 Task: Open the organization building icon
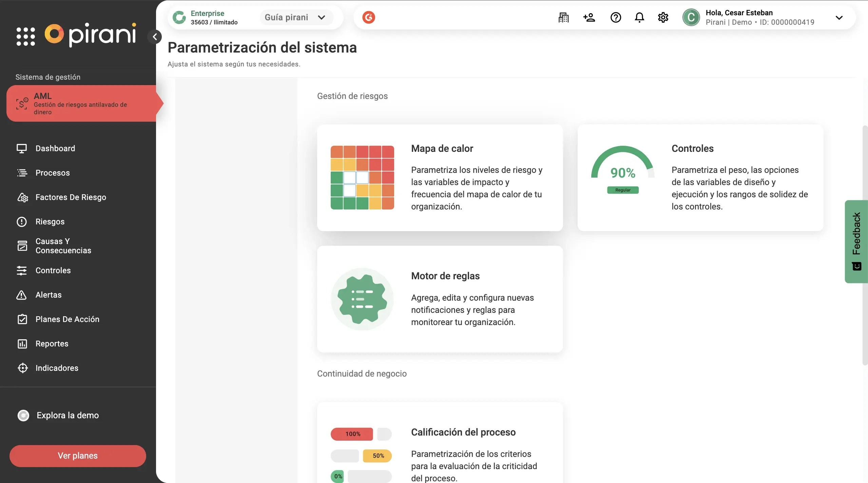pos(563,17)
